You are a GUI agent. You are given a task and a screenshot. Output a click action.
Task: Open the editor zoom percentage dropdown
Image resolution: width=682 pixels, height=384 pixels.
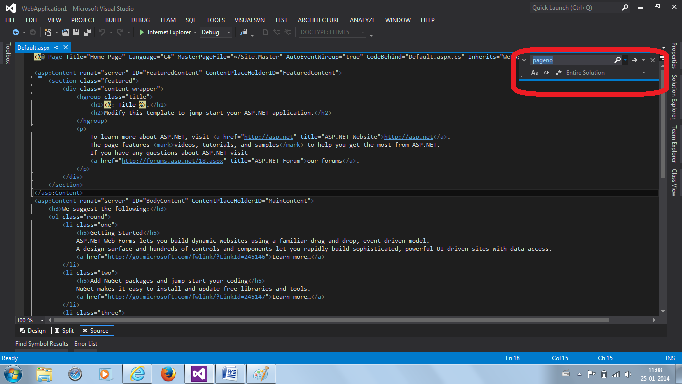tap(42, 320)
